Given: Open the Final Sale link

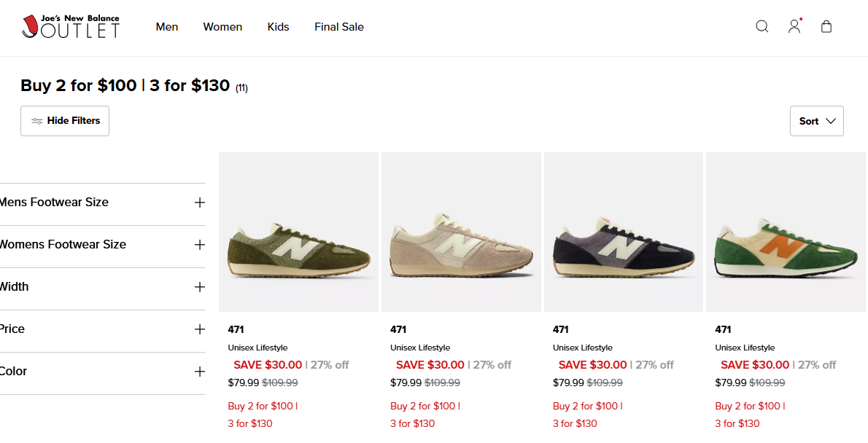Looking at the screenshot, I should pyautogui.click(x=339, y=27).
